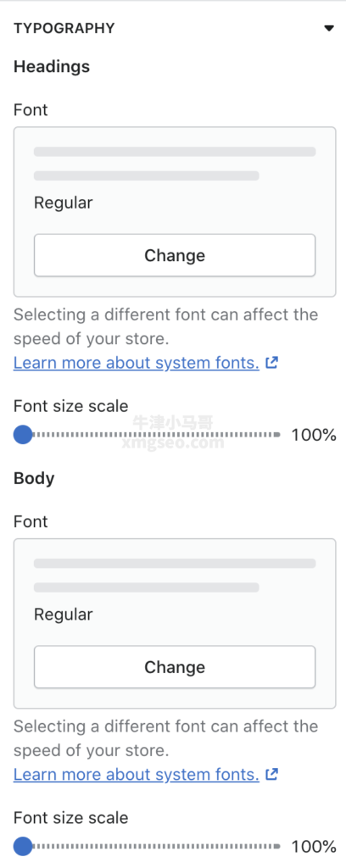Click Change button for Headings font
The image size is (346, 868).
175,255
